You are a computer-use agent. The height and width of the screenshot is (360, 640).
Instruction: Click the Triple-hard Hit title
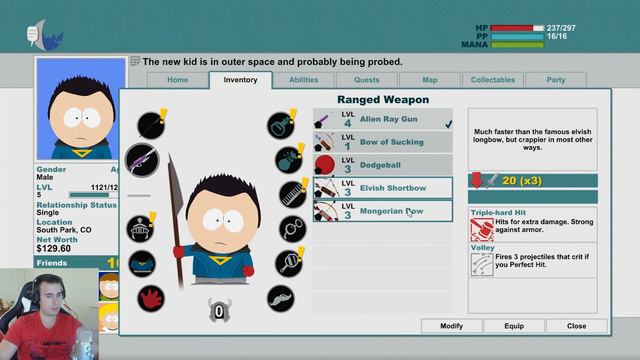[x=498, y=213]
